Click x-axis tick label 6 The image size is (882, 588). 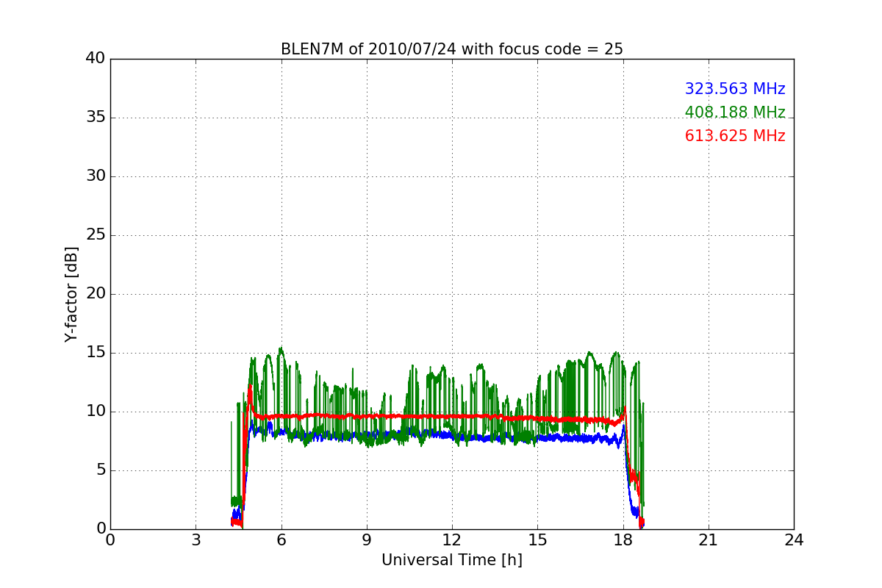[x=281, y=540]
